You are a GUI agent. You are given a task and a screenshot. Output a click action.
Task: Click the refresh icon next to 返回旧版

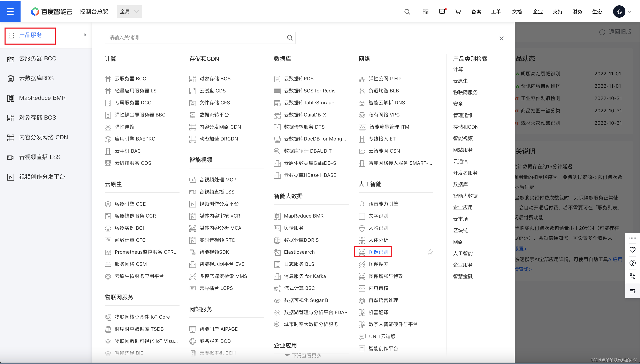602,32
